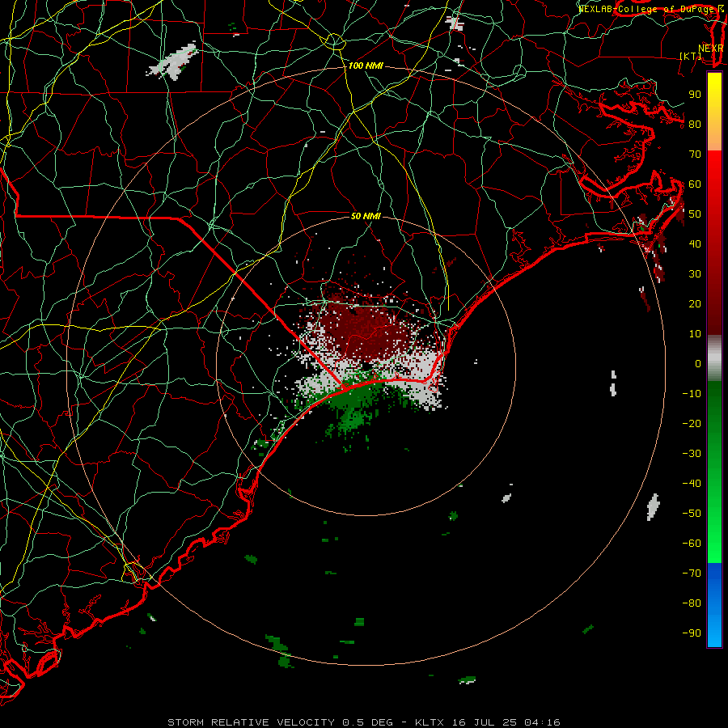
Task: Click the "50 NMI" range ring label
Action: coord(366,216)
